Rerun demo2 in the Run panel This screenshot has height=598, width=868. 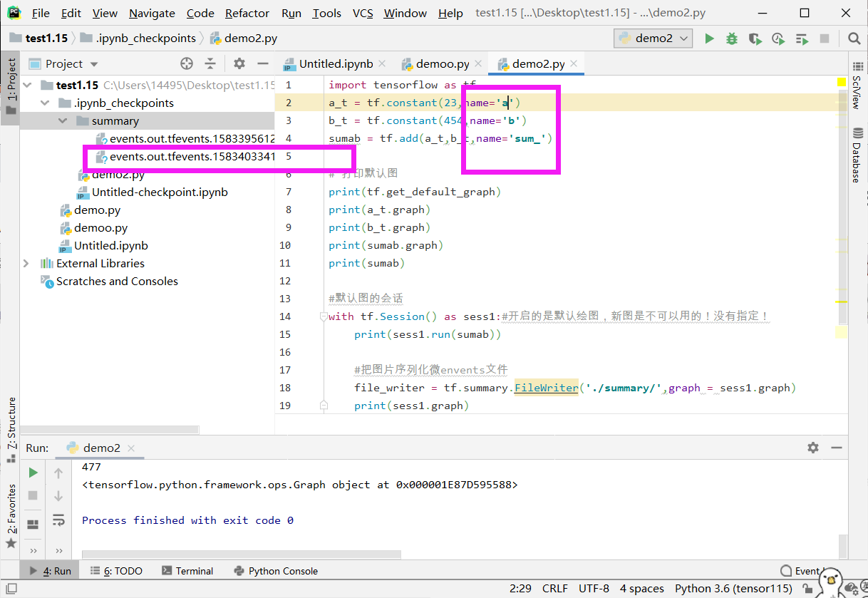[33, 473]
